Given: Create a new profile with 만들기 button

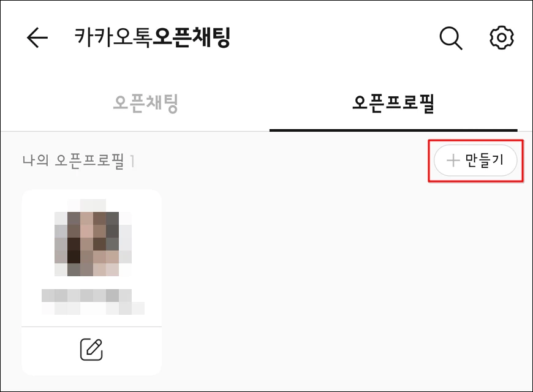Looking at the screenshot, I should (475, 160).
